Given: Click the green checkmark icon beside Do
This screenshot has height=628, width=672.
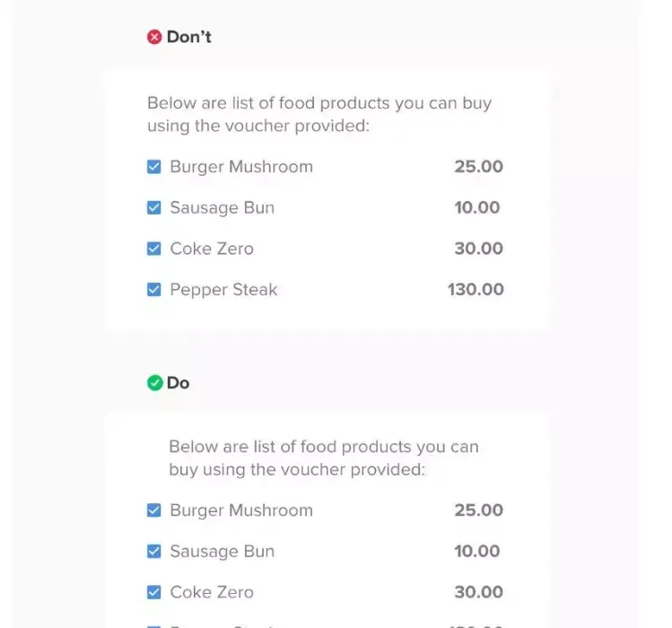Looking at the screenshot, I should coord(154,383).
